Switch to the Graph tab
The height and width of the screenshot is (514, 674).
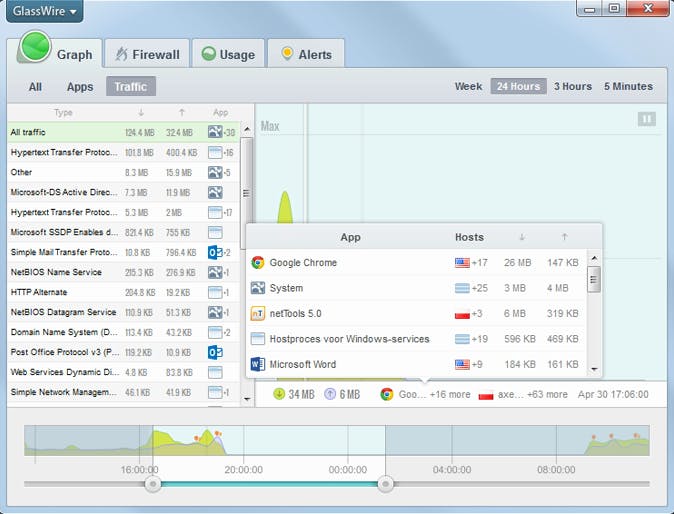click(x=56, y=52)
